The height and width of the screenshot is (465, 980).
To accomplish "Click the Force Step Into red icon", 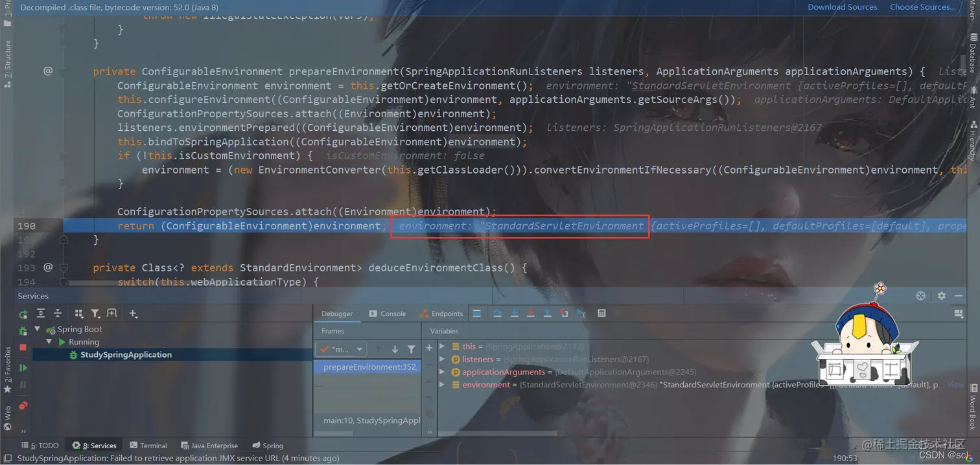I will pos(531,313).
